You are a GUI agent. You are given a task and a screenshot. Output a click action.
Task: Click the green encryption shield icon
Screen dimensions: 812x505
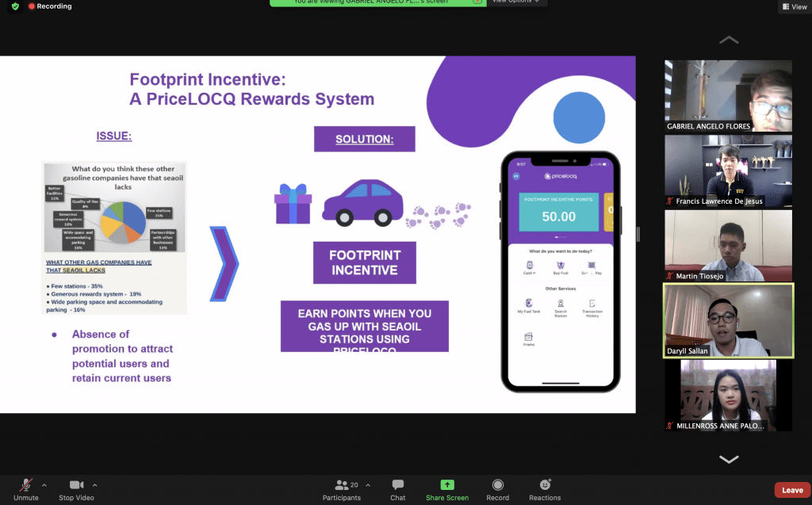point(15,6)
